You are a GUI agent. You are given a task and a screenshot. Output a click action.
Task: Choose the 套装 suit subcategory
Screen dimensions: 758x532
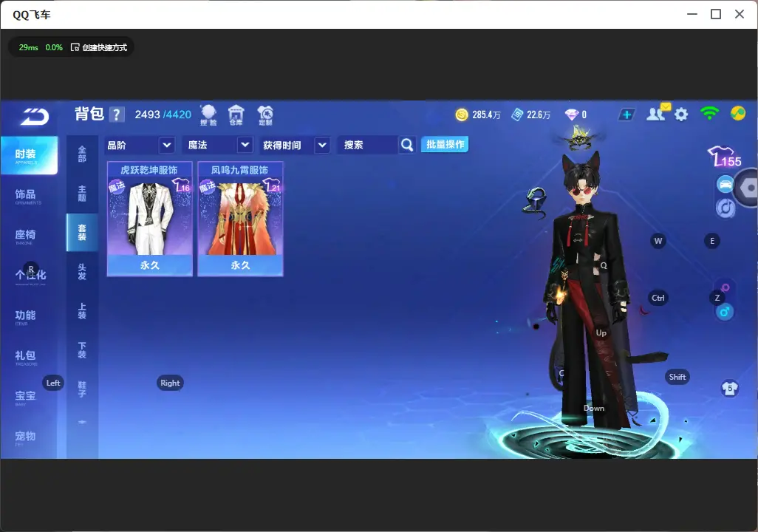click(82, 233)
